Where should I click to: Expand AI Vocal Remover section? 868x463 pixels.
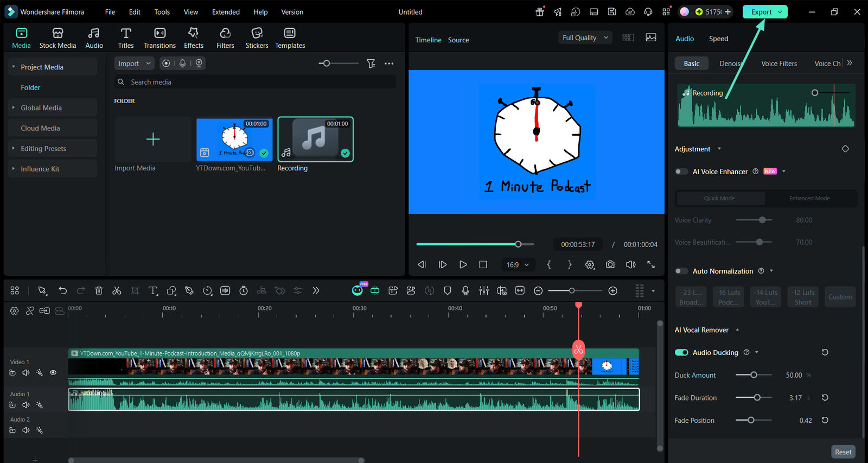737,330
